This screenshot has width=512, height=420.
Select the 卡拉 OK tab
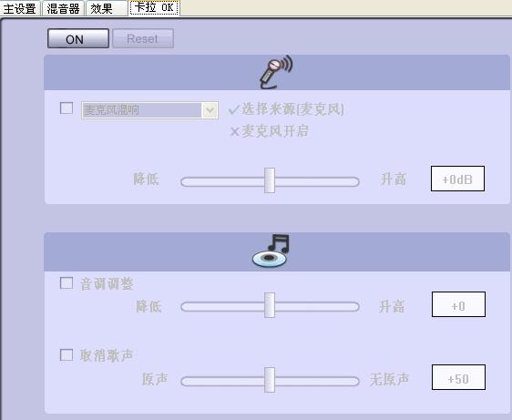pyautogui.click(x=154, y=8)
